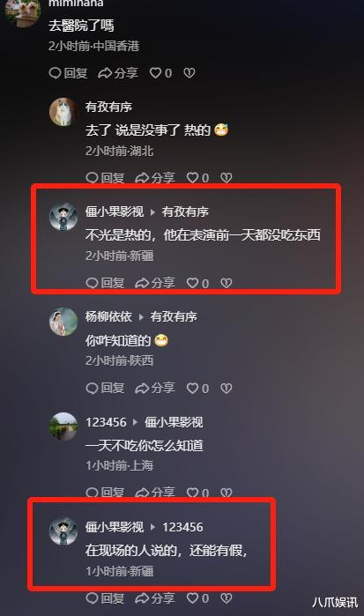364x616 pixels.
Task: Share 僵小果影视's comment from 新疆 2小时前
Action: tap(155, 283)
